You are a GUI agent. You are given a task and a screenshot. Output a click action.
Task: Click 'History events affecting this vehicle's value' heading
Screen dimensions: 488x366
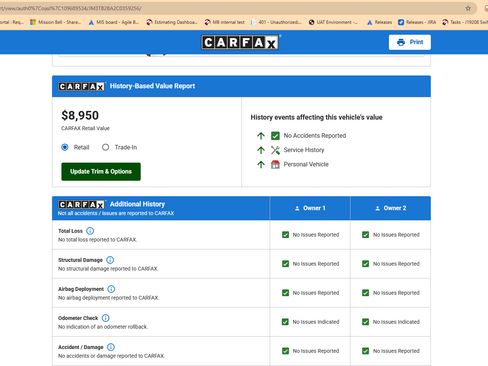tap(316, 117)
